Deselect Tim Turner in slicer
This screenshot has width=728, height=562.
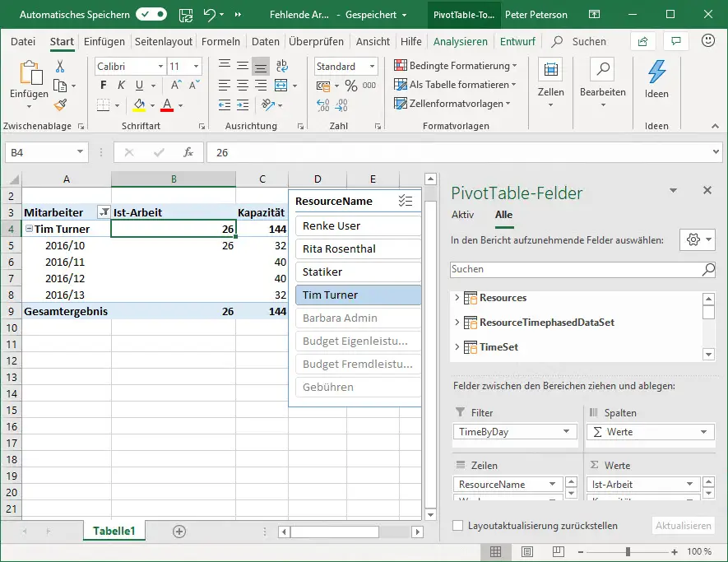[358, 295]
